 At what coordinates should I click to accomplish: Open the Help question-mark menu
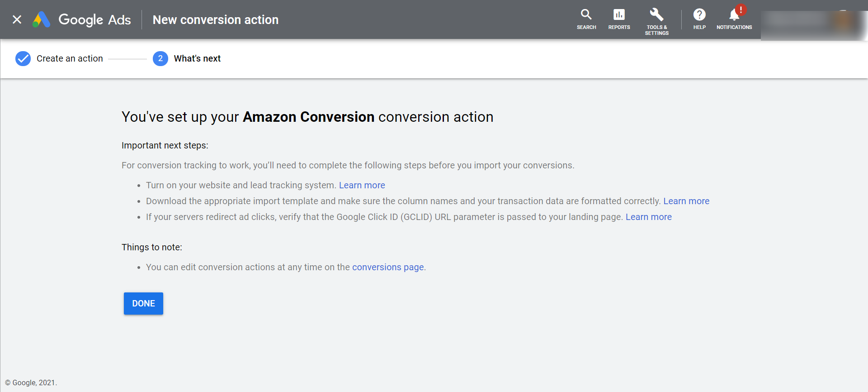[x=699, y=19]
